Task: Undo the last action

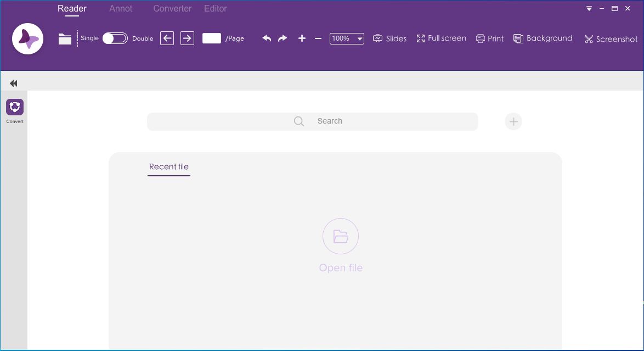Action: tap(267, 38)
